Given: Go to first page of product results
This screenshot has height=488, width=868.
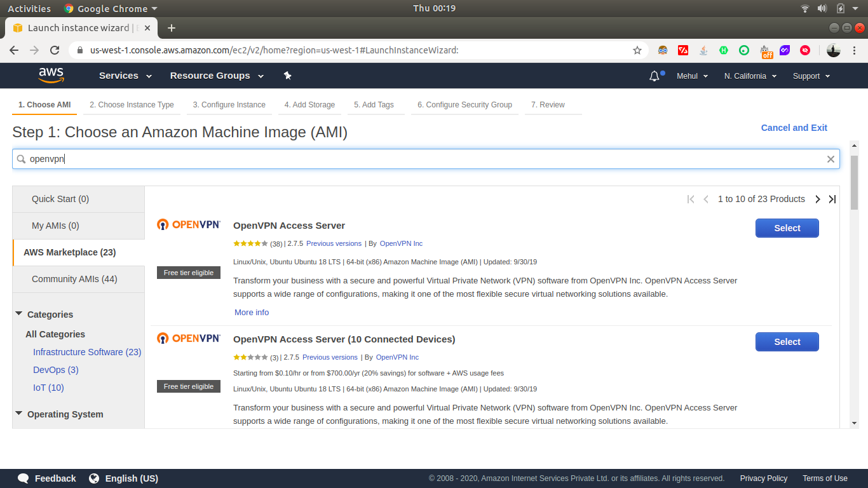Looking at the screenshot, I should (691, 200).
